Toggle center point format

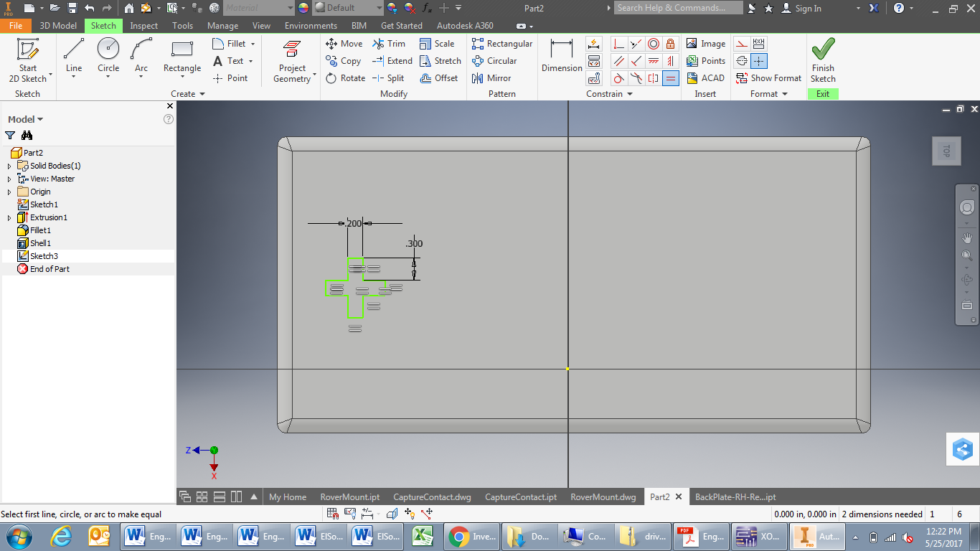[759, 61]
